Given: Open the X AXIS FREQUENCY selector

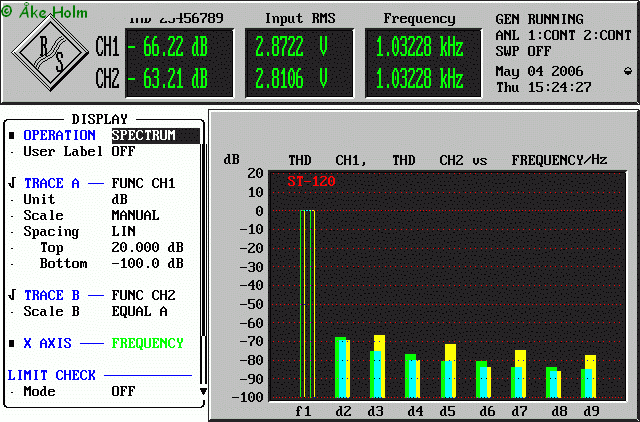Looking at the screenshot, I should click(147, 343).
